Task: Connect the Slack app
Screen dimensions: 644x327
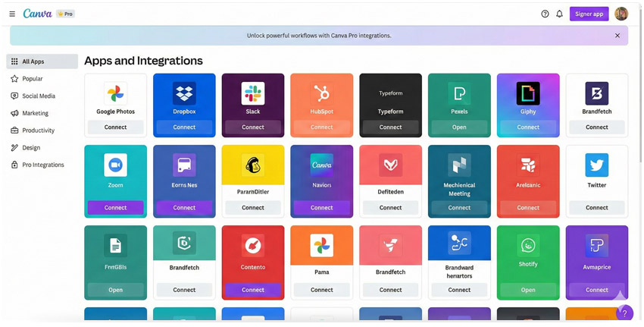Action: [253, 127]
